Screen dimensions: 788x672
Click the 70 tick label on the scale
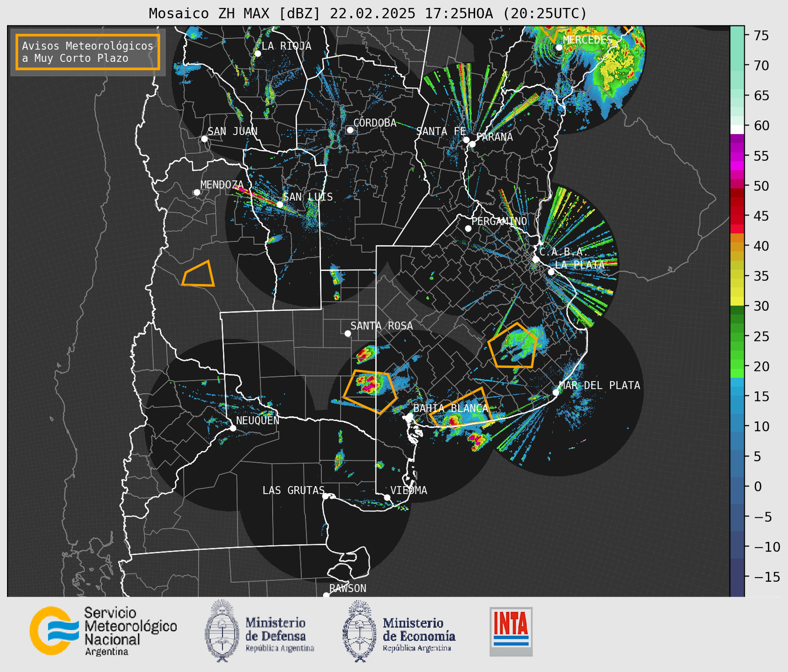pyautogui.click(x=761, y=65)
